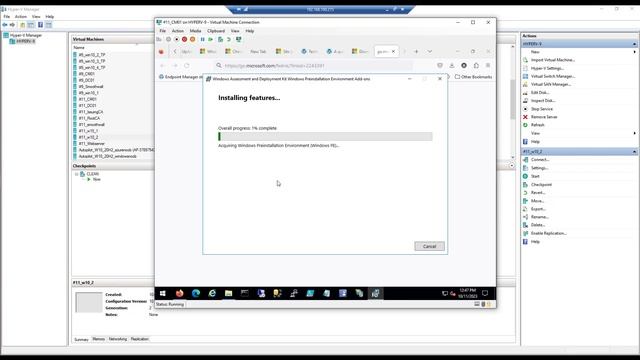This screenshot has height=360, width=640.
Task: Select #9_Smoothwall virtual machine
Action: [x=91, y=87]
